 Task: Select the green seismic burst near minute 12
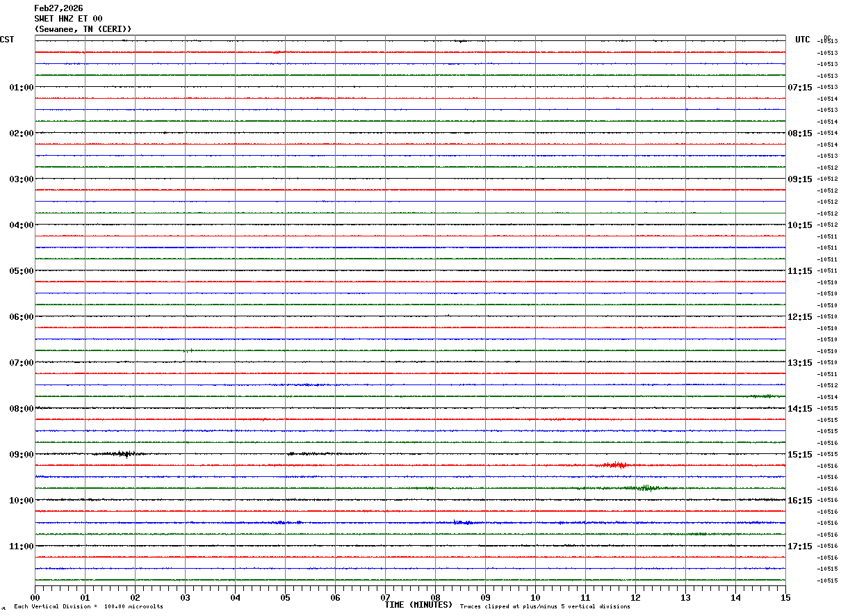(646, 488)
